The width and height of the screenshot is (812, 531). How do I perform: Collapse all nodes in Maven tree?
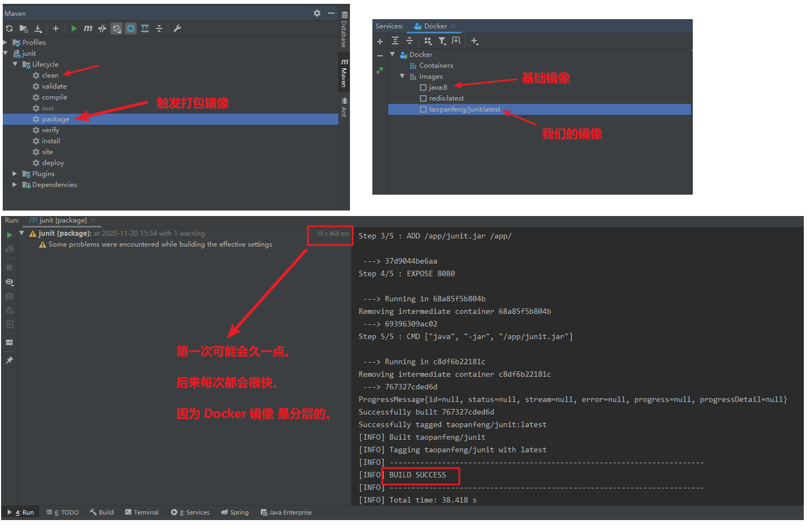coord(159,28)
